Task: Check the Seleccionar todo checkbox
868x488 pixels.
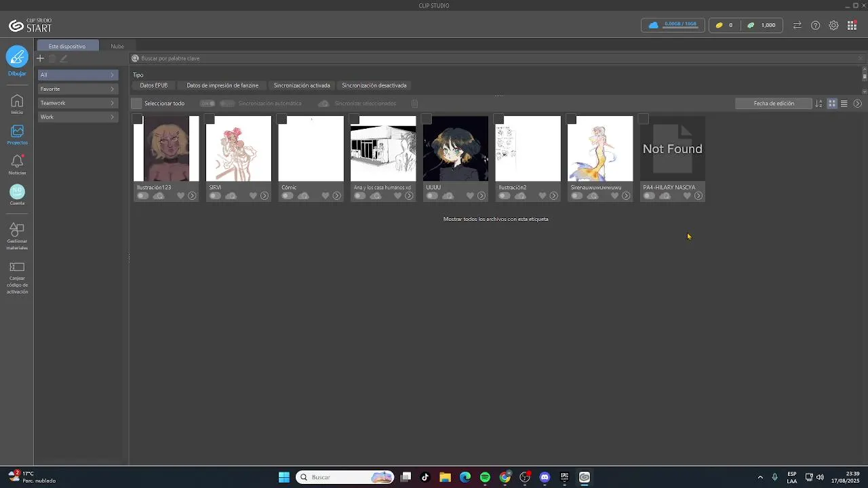Action: coord(137,104)
